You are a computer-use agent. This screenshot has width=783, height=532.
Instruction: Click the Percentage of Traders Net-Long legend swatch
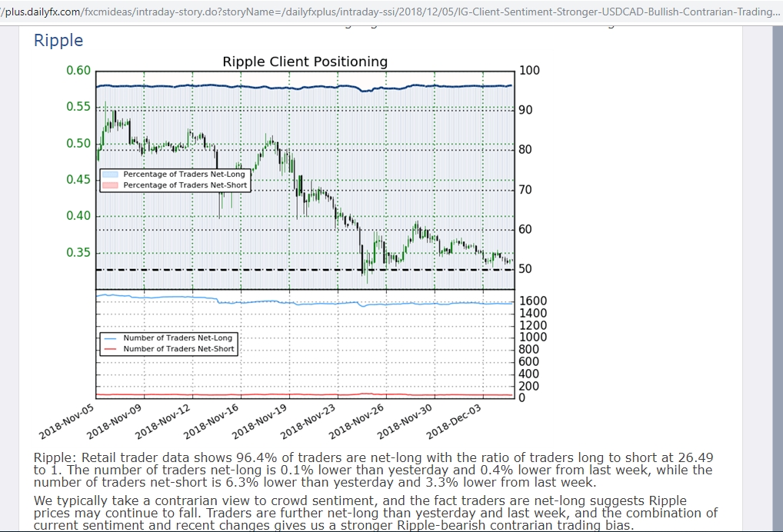110,175
